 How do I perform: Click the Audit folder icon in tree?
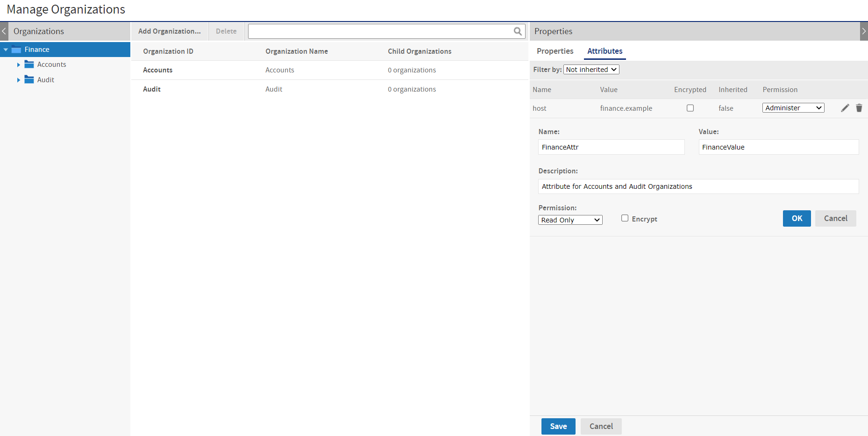(x=29, y=80)
